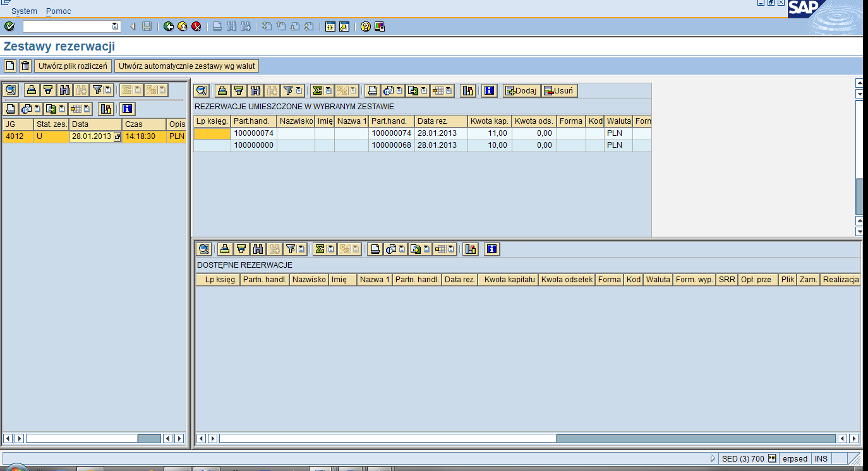Open Layout dropdown in selected reservations toolbar
This screenshot has width=868, height=471.
pos(450,90)
